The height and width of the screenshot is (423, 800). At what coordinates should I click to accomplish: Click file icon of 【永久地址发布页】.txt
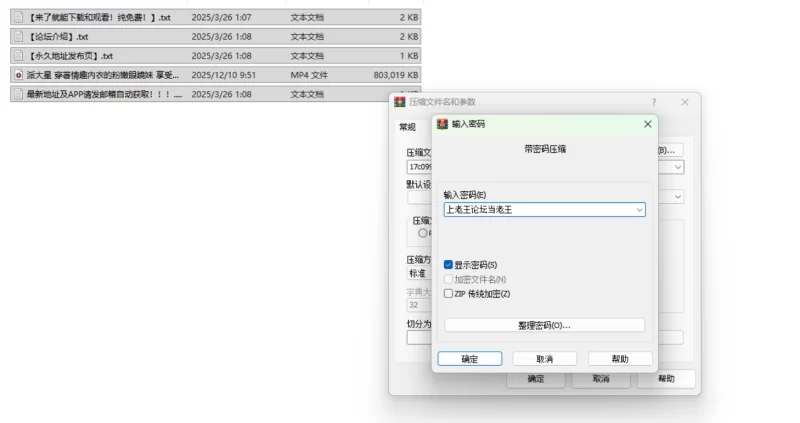click(x=18, y=56)
